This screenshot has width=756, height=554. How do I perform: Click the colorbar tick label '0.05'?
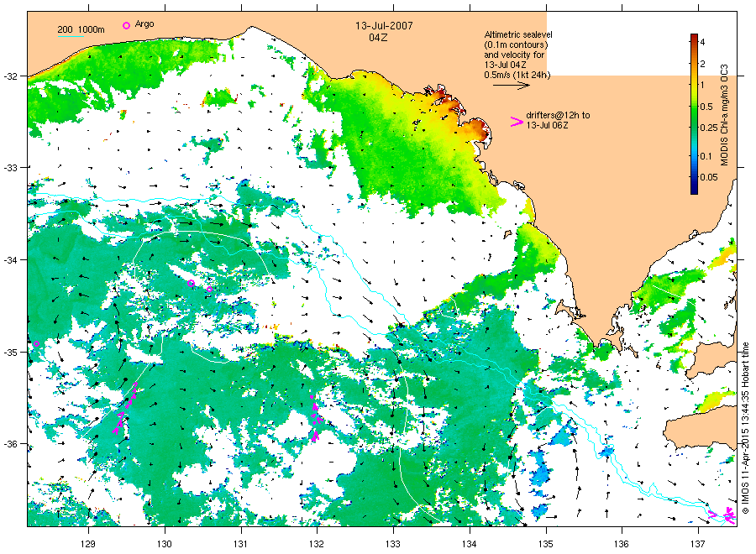[x=709, y=177]
